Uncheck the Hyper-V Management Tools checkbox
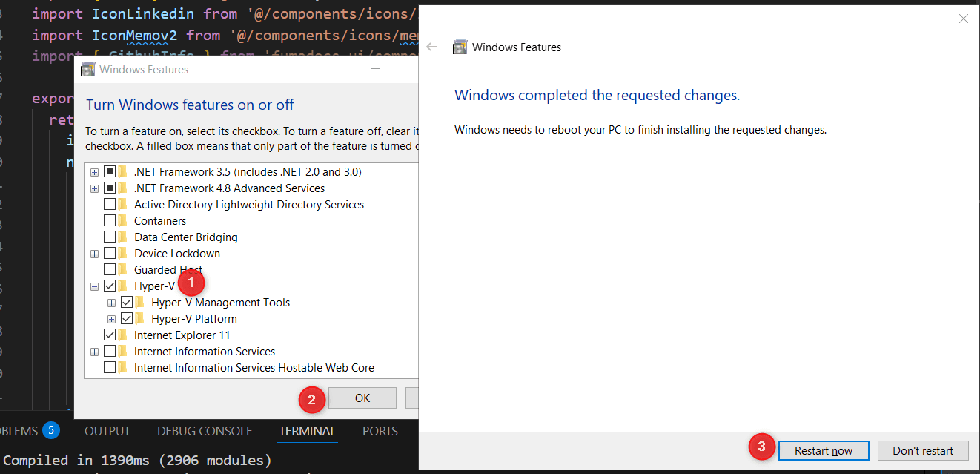Screen dimensions: 980x474 point(127,303)
